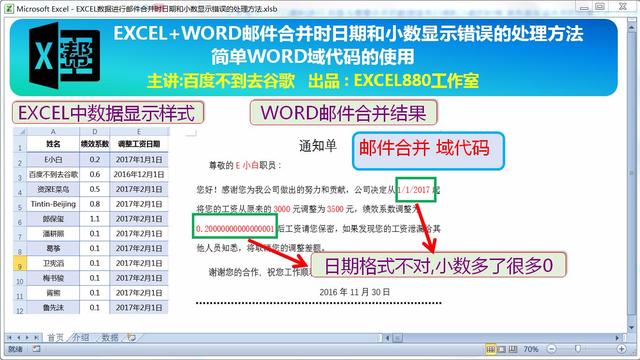Switch to Page Layout view

502,349
